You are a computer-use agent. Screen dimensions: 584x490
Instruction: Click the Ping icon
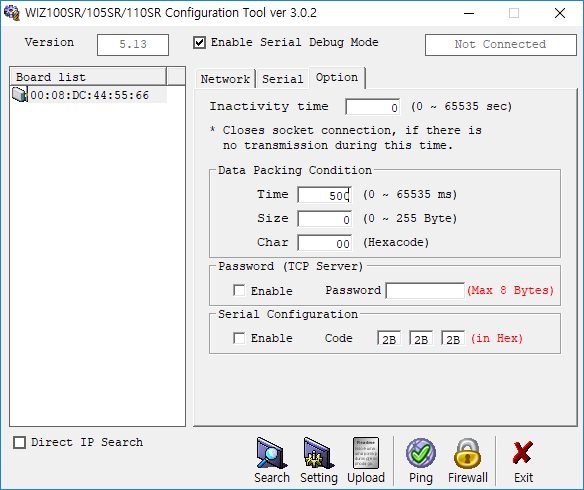(420, 453)
